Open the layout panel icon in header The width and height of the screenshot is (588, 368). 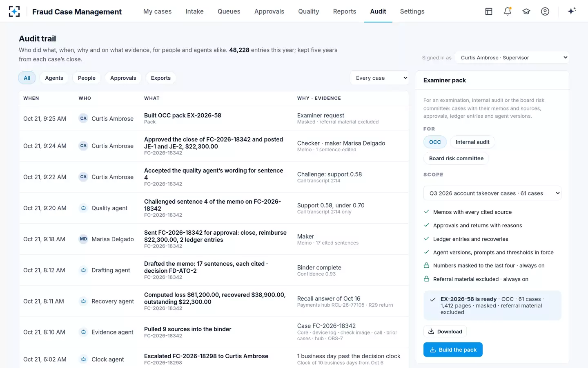coord(489,11)
